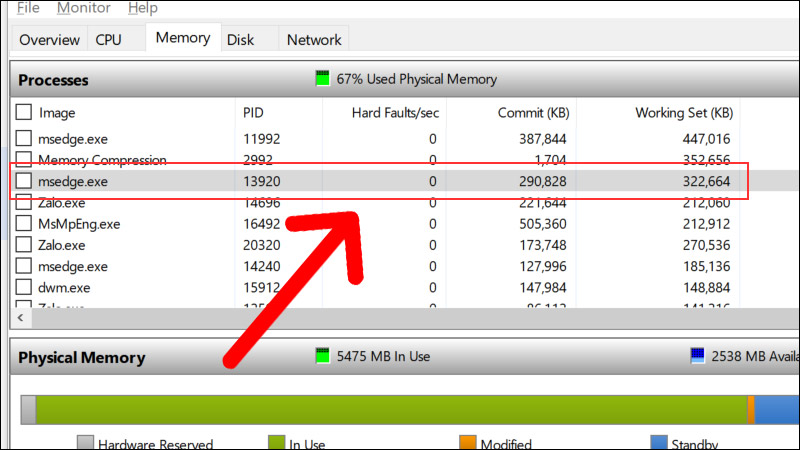Switch to the Overview tab
This screenshot has height=450, width=800.
tap(49, 40)
